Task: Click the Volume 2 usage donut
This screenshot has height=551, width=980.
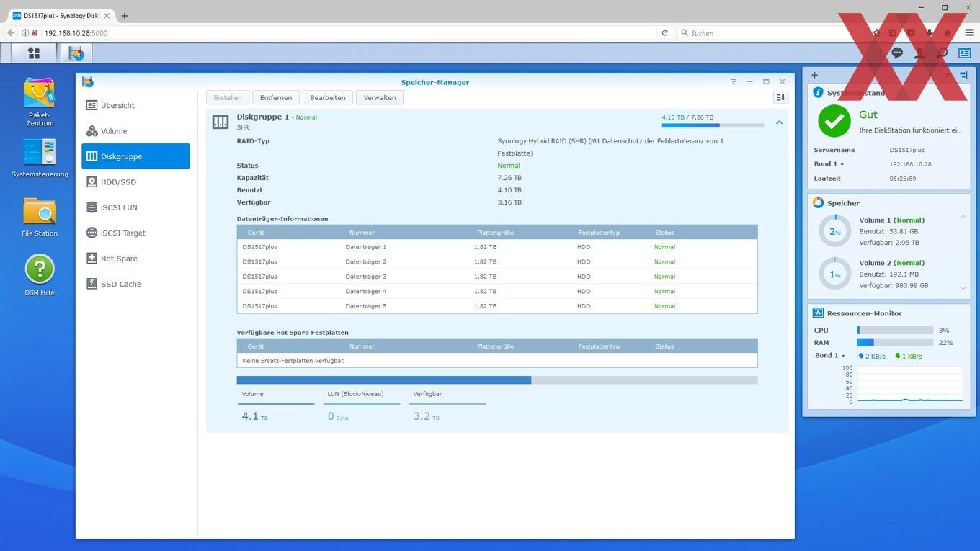Action: point(834,274)
